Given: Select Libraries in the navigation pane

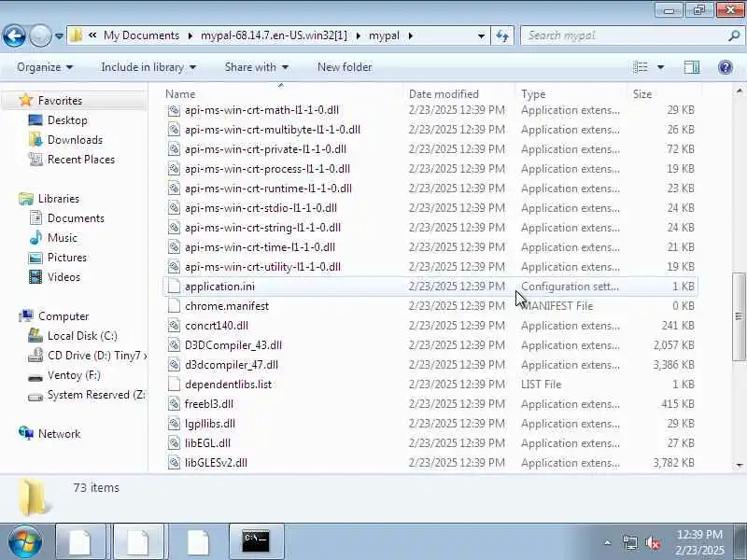Looking at the screenshot, I should [x=59, y=199].
